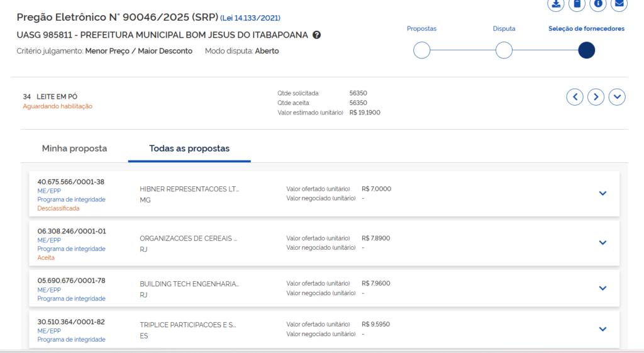The image size is (644, 353).
Task: Open the Lei 14.133/2021 link
Action: pyautogui.click(x=250, y=18)
